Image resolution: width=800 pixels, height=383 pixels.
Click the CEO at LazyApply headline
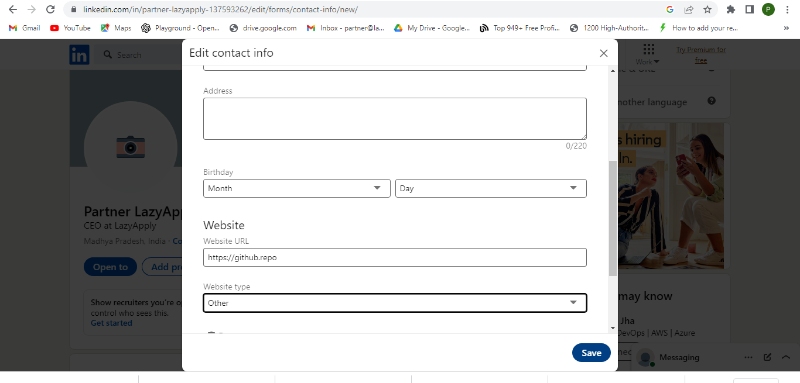[120, 225]
